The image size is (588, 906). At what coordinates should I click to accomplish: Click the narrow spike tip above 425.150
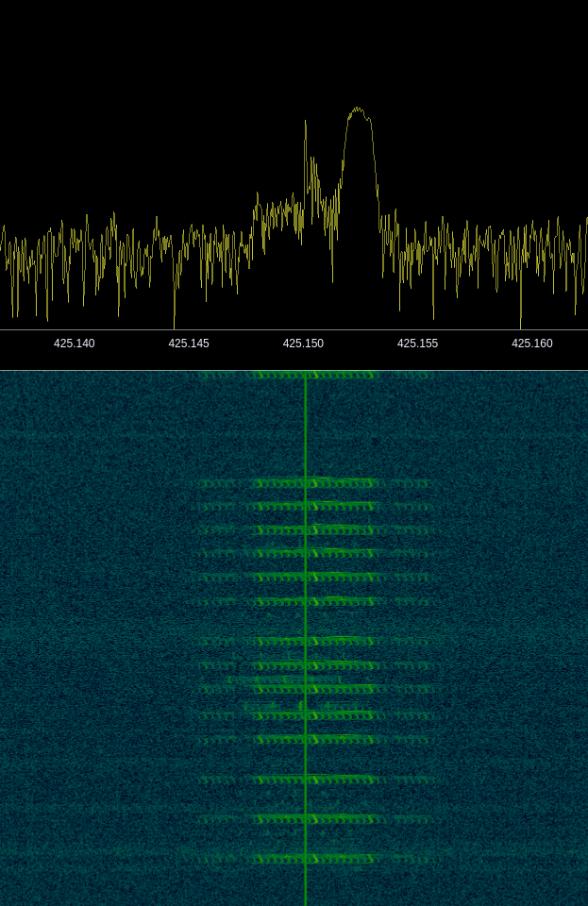[305, 122]
